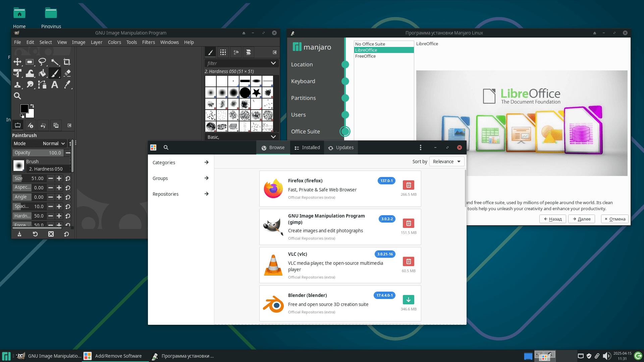Open the GIMP brushes panel tab menu arrow

tap(274, 52)
